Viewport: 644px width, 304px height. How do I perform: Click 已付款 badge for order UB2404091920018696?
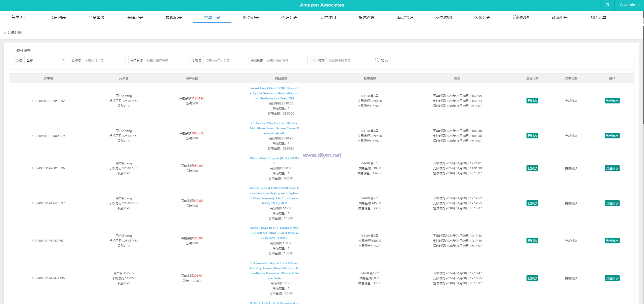pyautogui.click(x=532, y=168)
